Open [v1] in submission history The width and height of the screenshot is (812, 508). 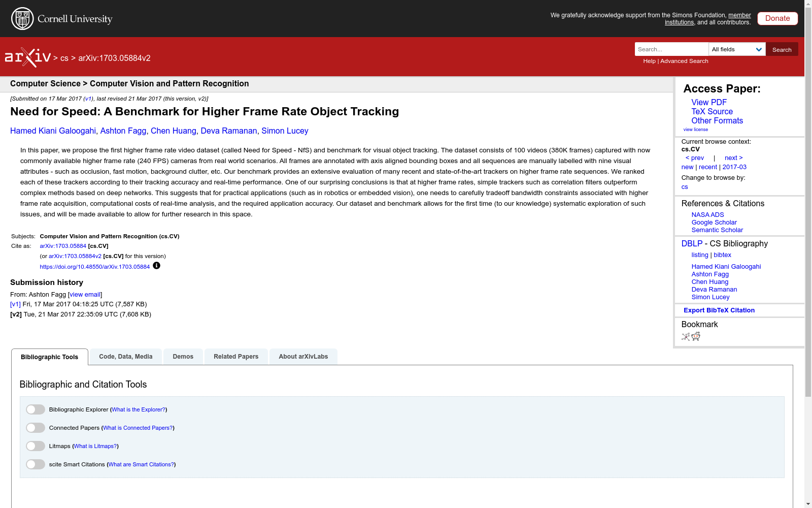click(15, 304)
